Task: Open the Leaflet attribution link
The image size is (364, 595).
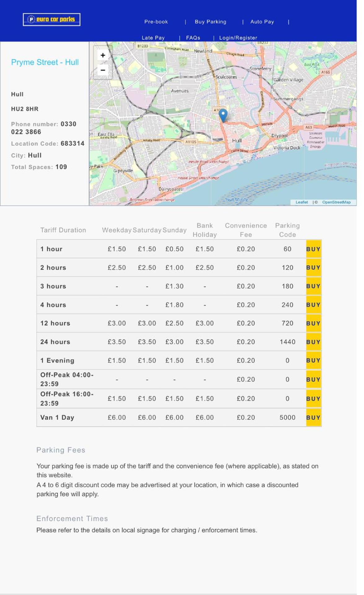Action: coord(301,202)
